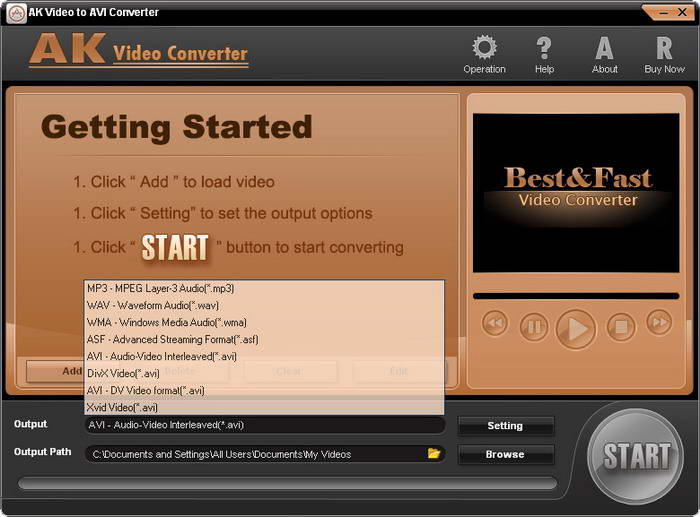Pick AVI - Audio-Video Interleaved in list
Viewport: 700px width, 517px height.
pyautogui.click(x=264, y=356)
